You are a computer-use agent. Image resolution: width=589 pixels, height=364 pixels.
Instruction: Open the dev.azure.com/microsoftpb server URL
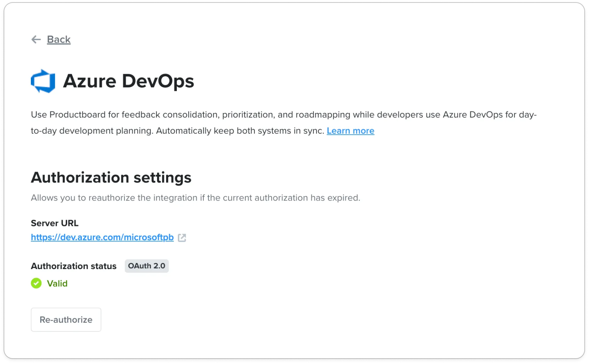(102, 237)
